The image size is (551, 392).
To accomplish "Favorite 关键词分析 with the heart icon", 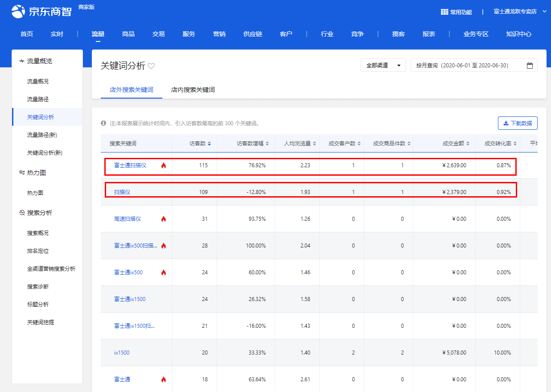I will 151,66.
